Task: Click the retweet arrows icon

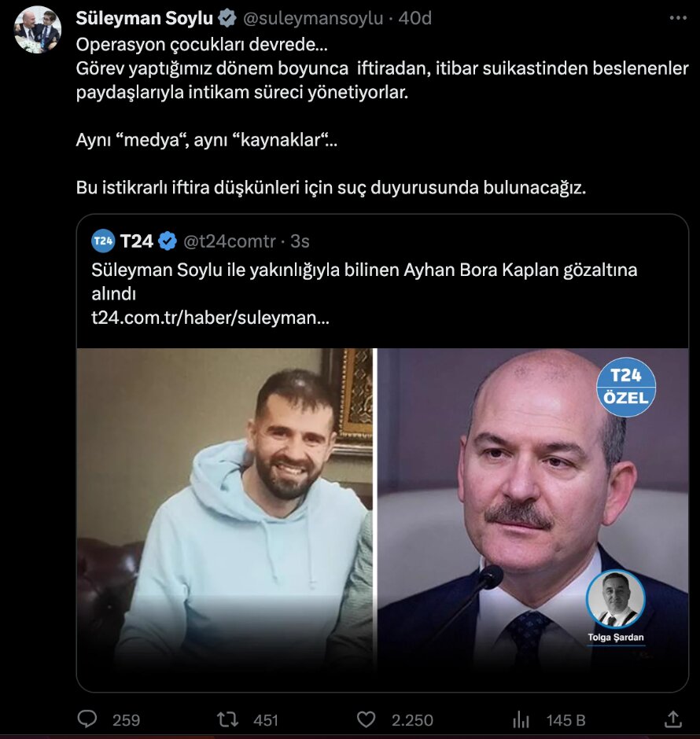Action: [227, 719]
